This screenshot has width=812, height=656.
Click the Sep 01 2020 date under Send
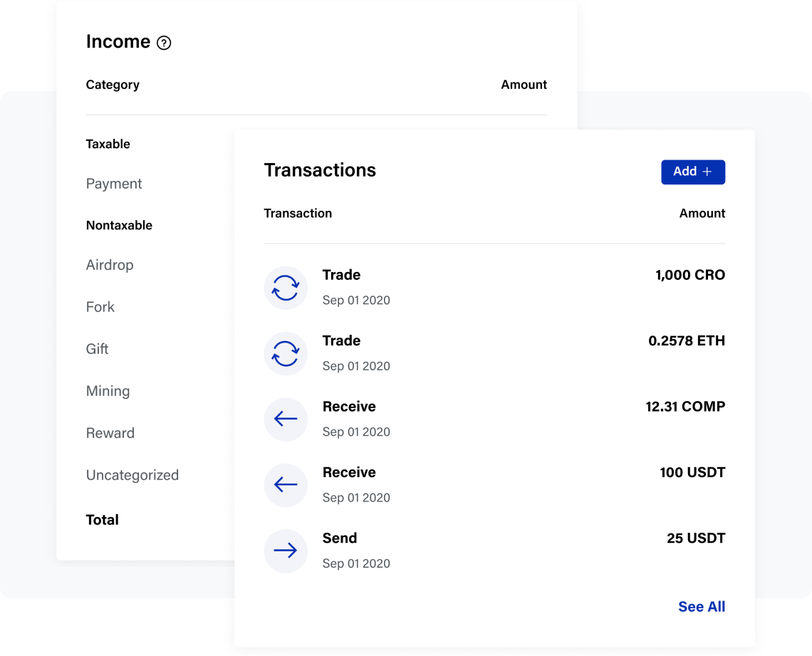pos(356,563)
